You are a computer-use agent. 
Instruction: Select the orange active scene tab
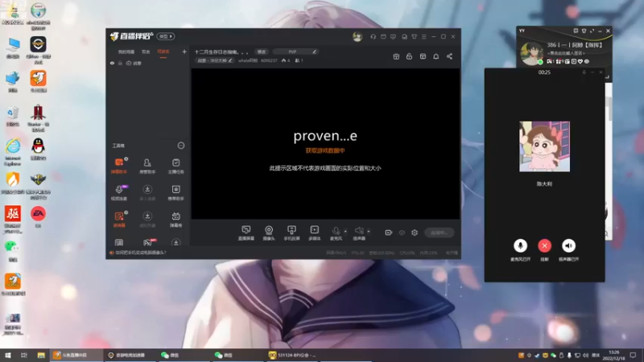click(163, 51)
